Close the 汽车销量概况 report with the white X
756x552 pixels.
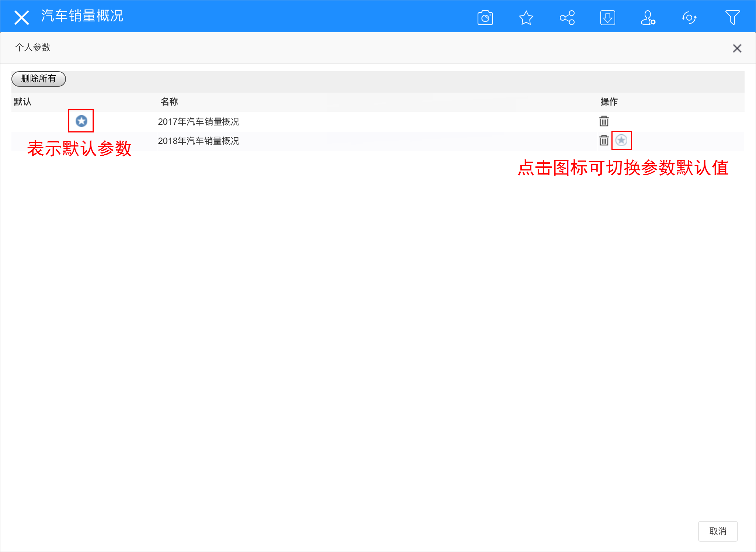tap(21, 17)
